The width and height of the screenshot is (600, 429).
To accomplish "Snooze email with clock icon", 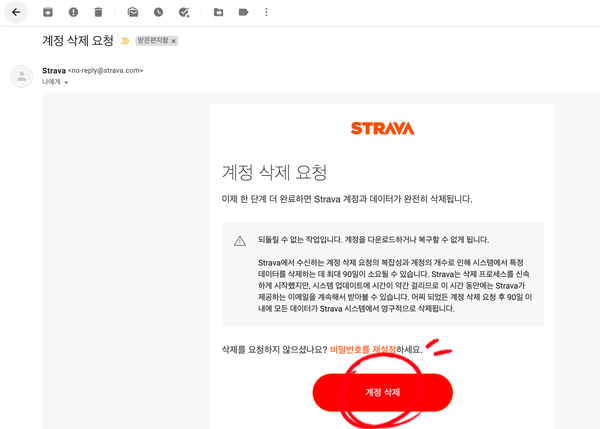I will pyautogui.click(x=158, y=12).
